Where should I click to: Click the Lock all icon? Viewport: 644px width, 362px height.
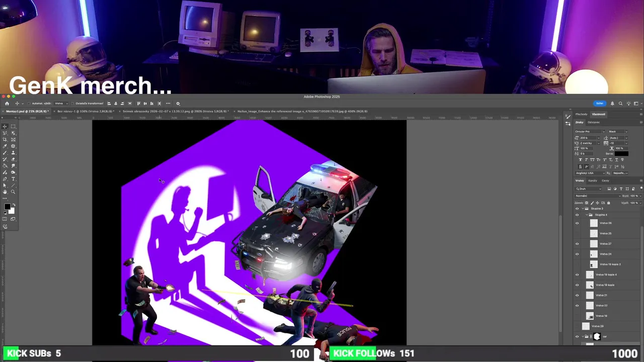click(x=608, y=203)
